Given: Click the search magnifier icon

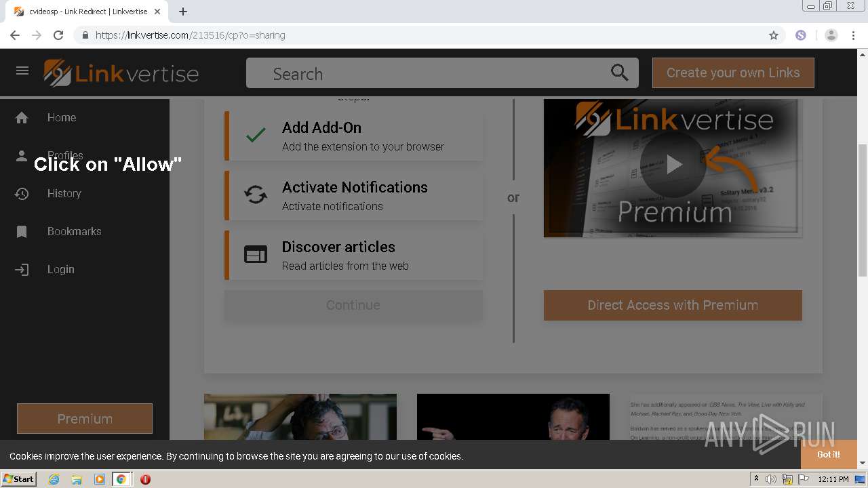Looking at the screenshot, I should [x=619, y=73].
